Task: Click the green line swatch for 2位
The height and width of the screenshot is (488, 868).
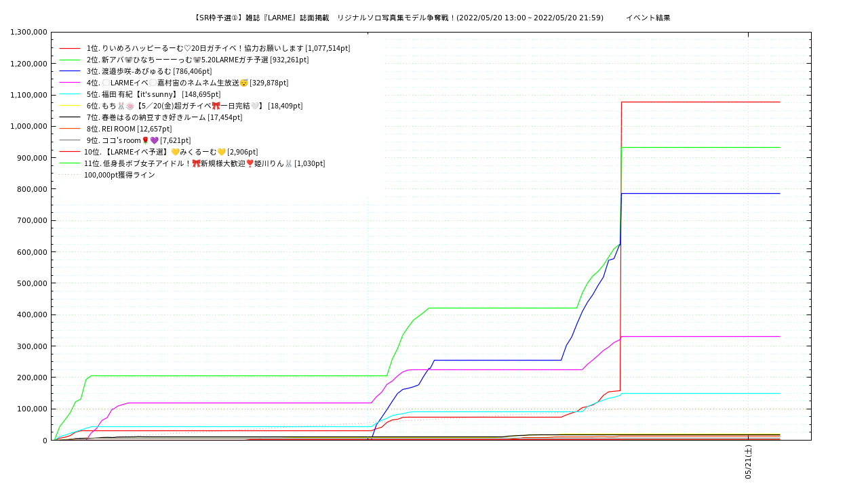Action: click(x=70, y=60)
